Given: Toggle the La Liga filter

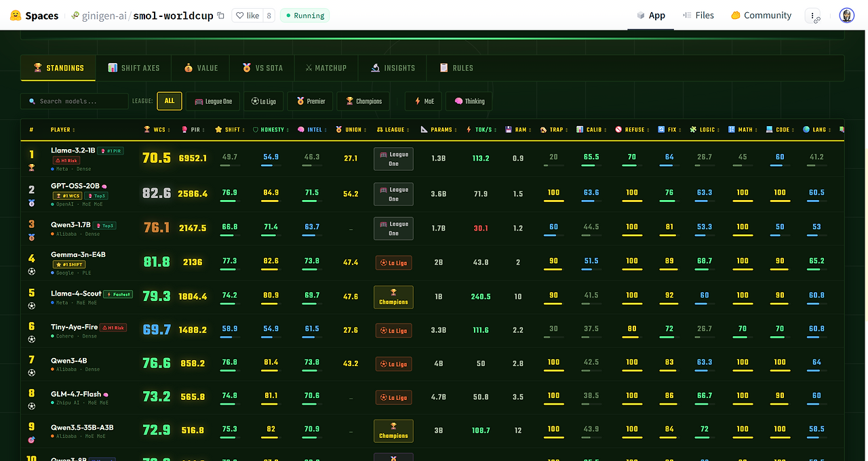Looking at the screenshot, I should [263, 101].
